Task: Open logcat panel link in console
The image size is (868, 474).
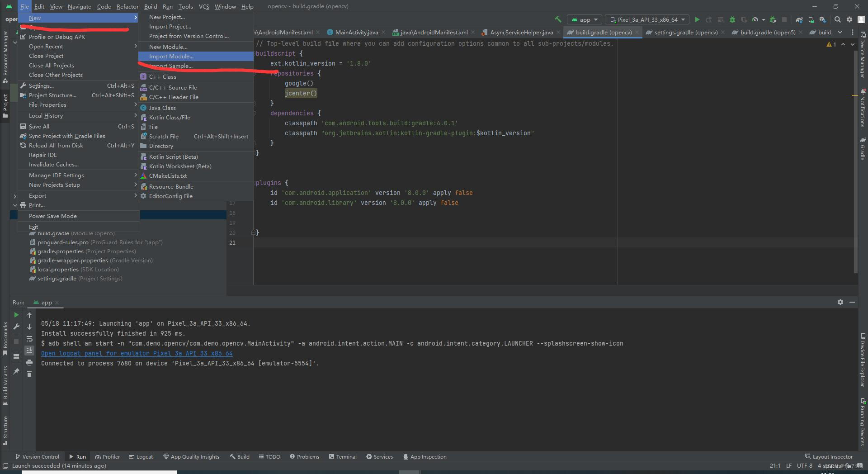Action: (x=137, y=353)
